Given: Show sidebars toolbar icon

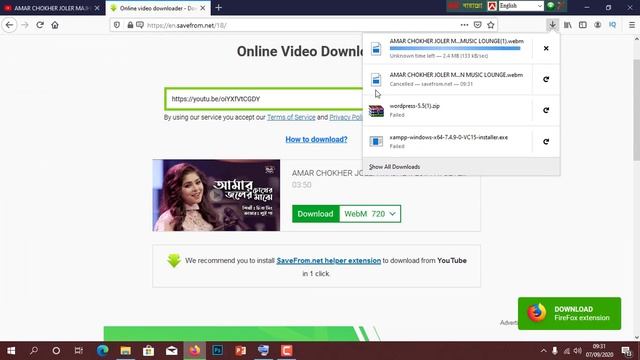Looking at the screenshot, I should click(582, 25).
